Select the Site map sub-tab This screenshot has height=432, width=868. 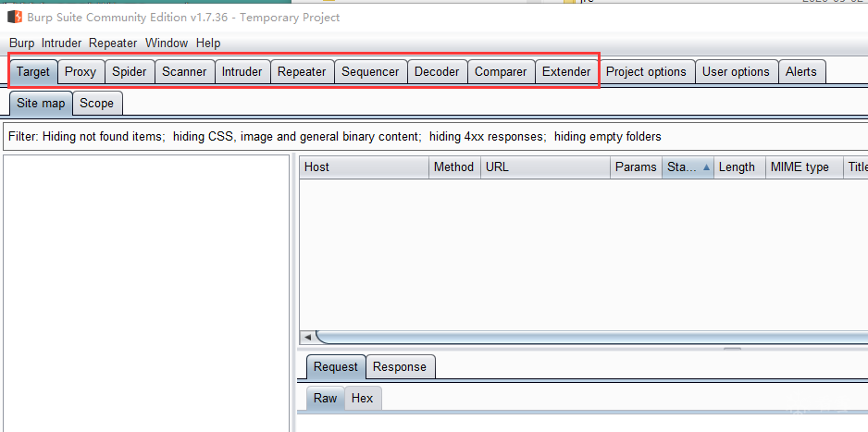click(x=41, y=104)
